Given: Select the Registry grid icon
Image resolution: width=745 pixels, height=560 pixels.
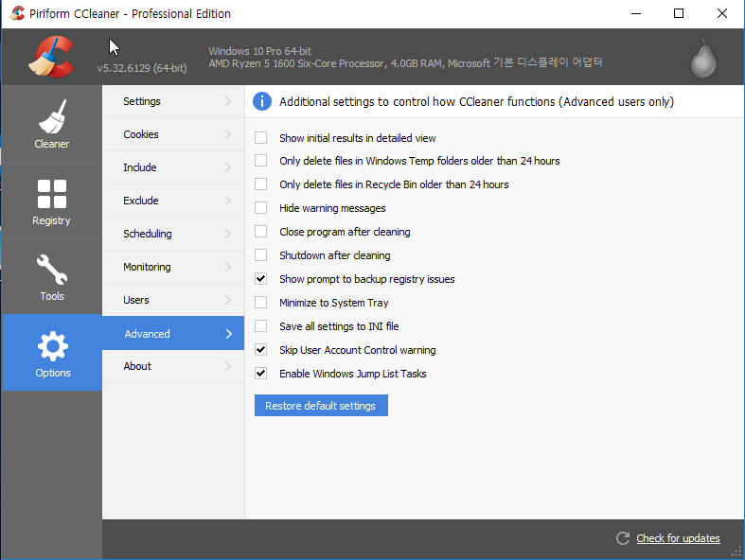Looking at the screenshot, I should click(51, 194).
